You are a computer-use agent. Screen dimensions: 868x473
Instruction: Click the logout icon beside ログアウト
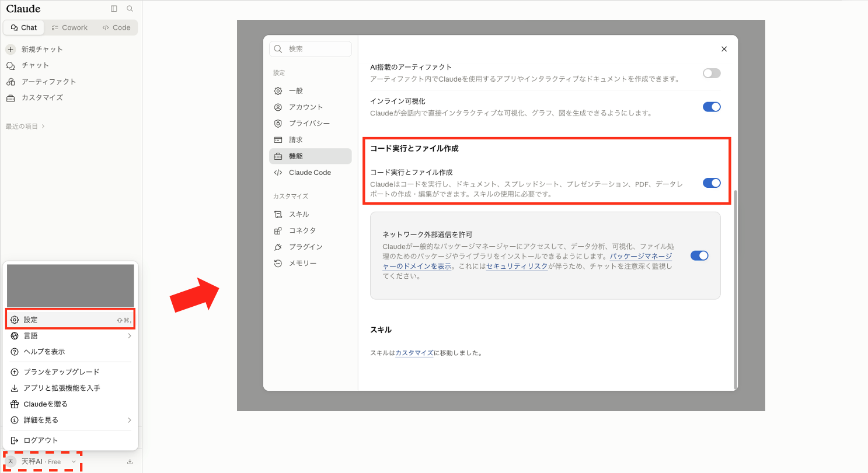click(15, 440)
